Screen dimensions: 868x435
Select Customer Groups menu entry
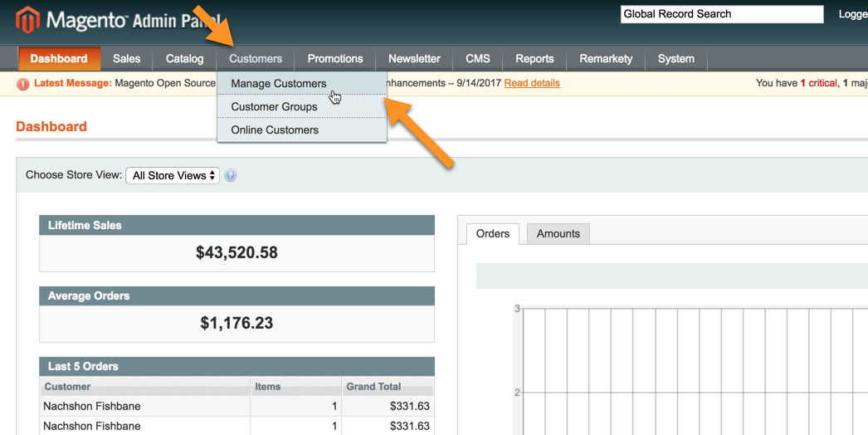pos(302,106)
